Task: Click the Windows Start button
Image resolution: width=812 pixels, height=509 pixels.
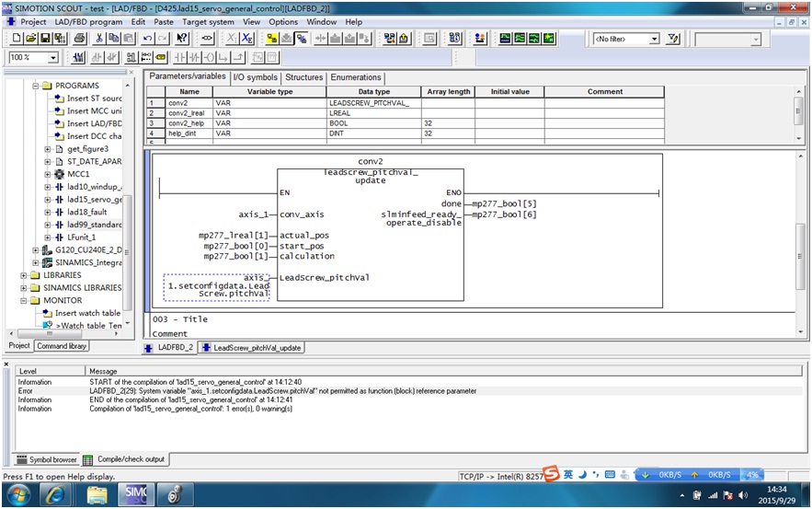Action: pos(18,495)
